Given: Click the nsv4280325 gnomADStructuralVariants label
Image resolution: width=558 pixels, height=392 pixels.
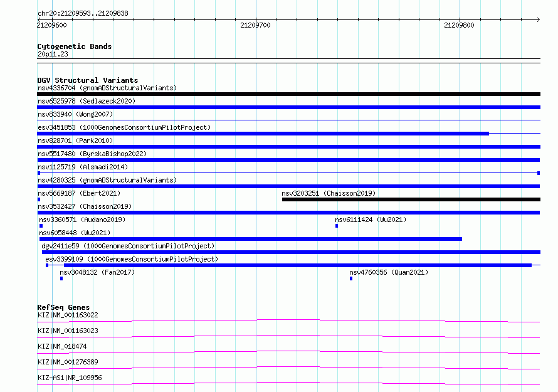Looking at the screenshot, I should tap(107, 180).
